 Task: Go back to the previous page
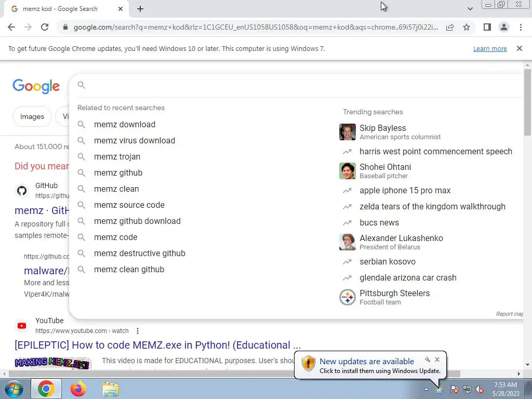(x=11, y=27)
